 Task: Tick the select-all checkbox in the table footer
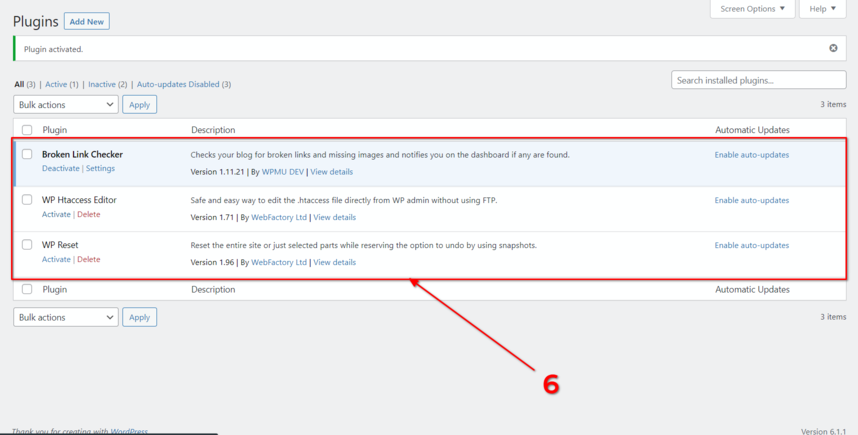coord(27,289)
